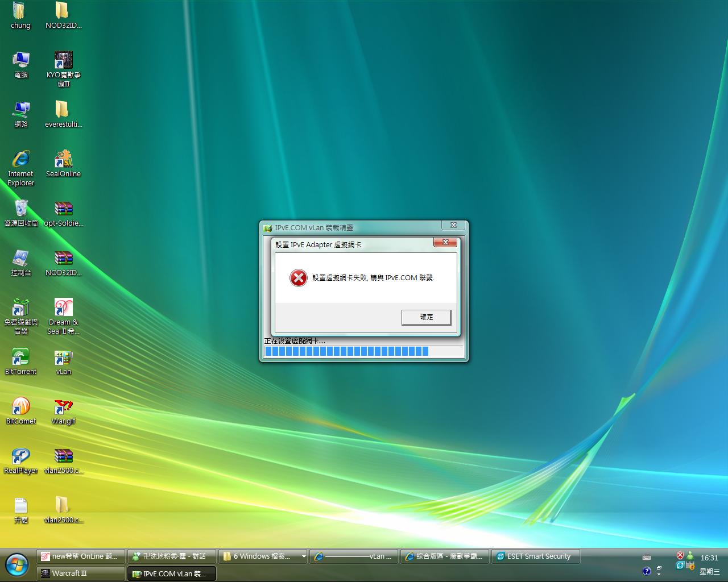Viewport: 728px width, 582px height.
Task: Open the 免費遊戲與音樂 shortcut
Action: coord(20,317)
